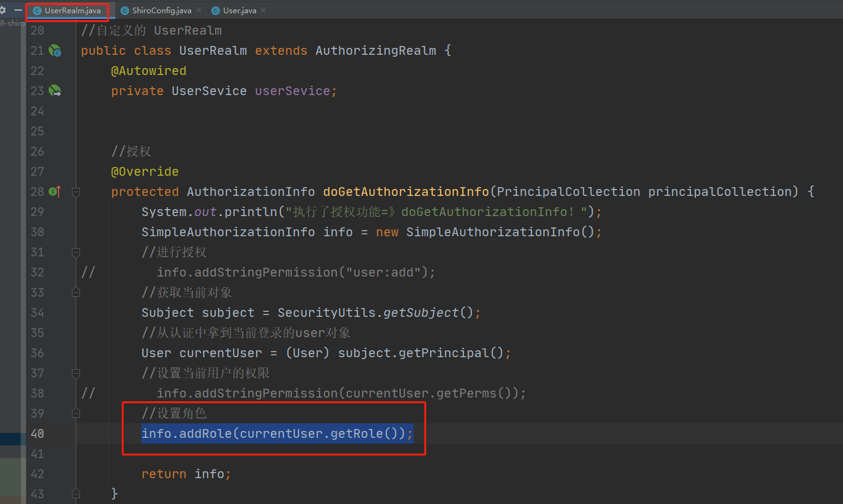Click the userSevice field name
This screenshot has height=504, width=843.
293,91
